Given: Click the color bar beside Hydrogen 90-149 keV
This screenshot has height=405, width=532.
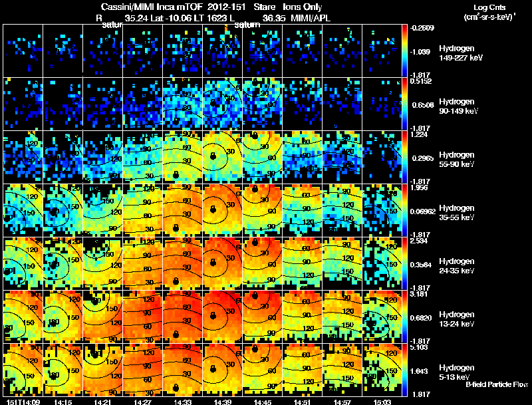Looking at the screenshot, I should [x=404, y=104].
